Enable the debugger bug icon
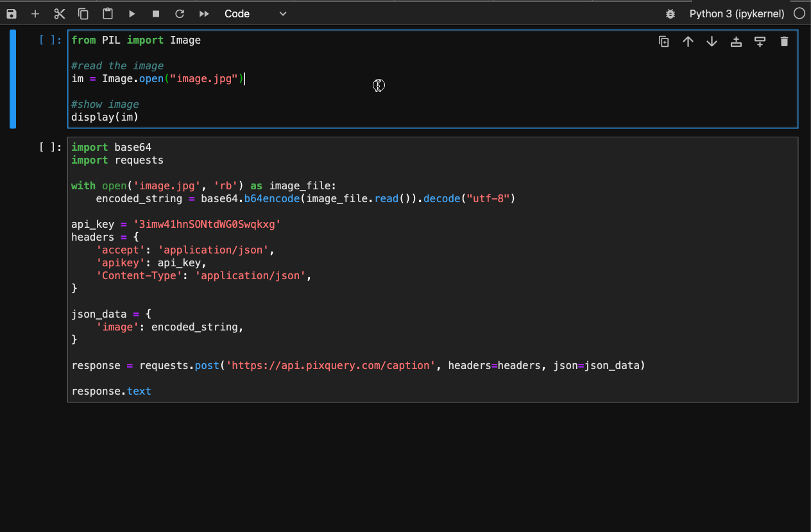This screenshot has width=811, height=532. (670, 13)
